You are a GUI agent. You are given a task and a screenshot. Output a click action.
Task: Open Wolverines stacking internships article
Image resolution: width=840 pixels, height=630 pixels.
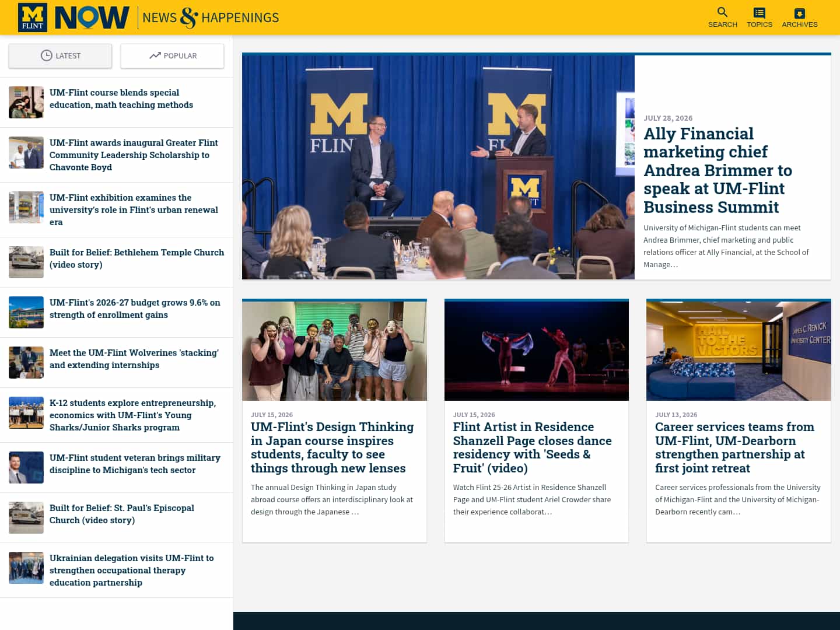[x=134, y=359]
